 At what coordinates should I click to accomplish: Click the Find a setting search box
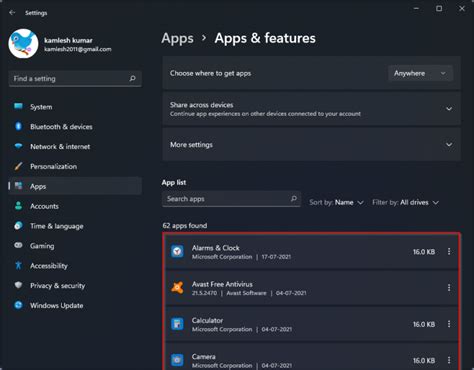(x=75, y=79)
